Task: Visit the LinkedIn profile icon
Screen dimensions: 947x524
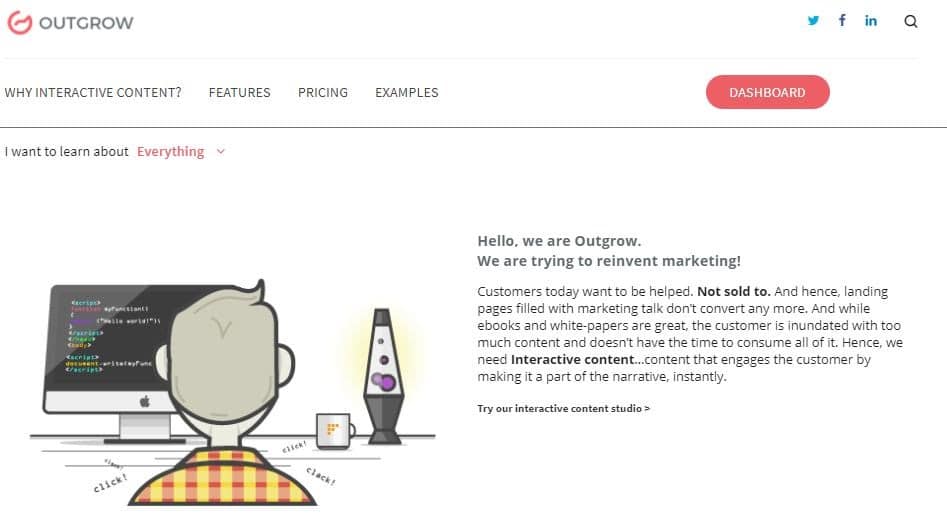Action: (x=871, y=21)
